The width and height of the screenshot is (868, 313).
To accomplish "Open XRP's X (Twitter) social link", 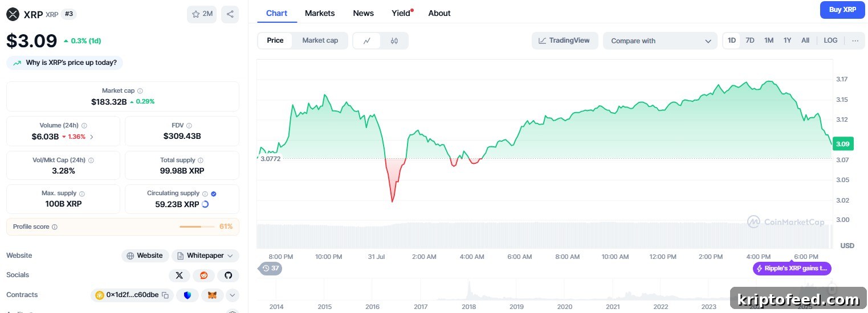I will coord(180,275).
